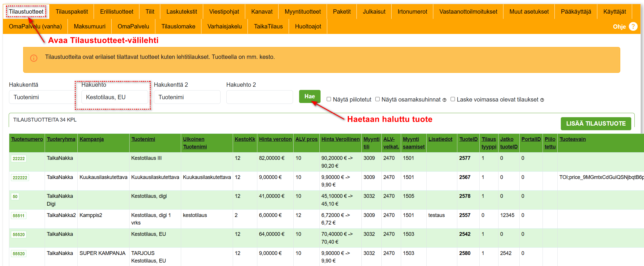Open the Hakukenttä dropdown showing Tuotenimi
The width and height of the screenshot is (644, 266).
click(x=42, y=97)
